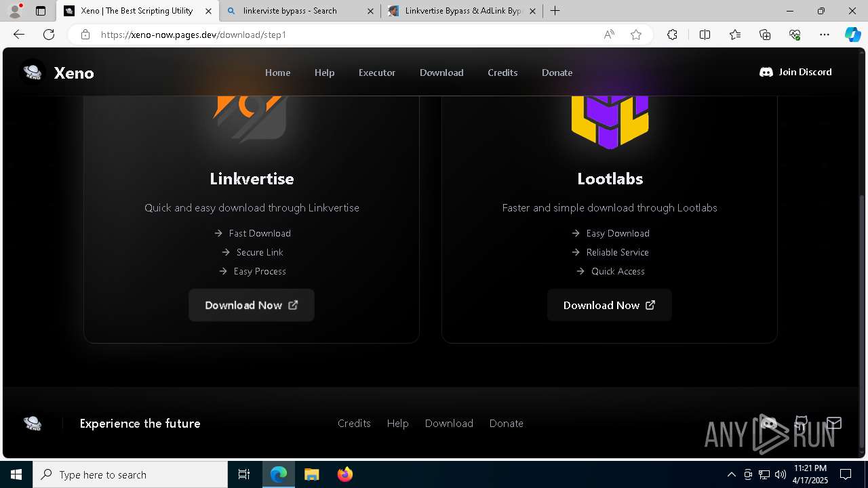Click the Join Discord button

[795, 72]
